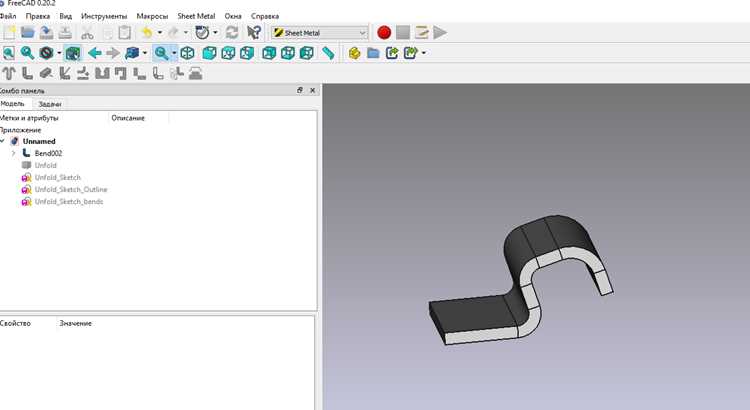750x410 pixels.
Task: Open the Окна menu
Action: [233, 16]
